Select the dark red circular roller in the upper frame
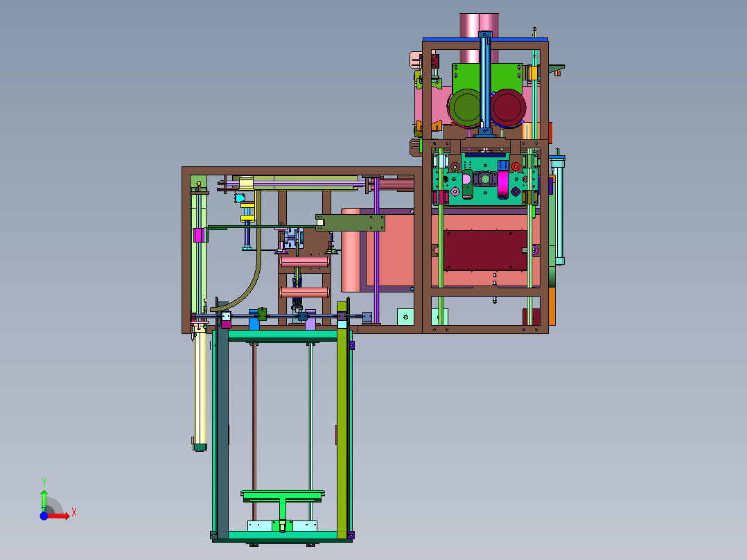747x560 pixels. pos(508,107)
